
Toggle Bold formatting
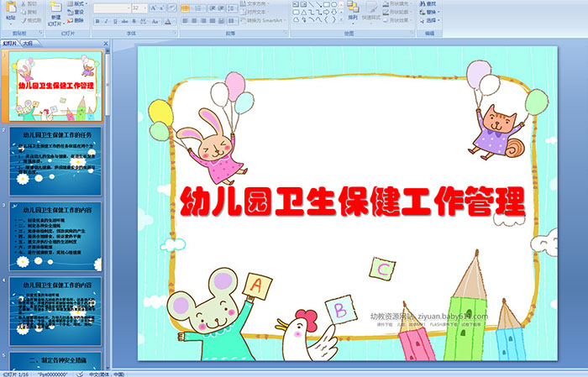point(97,21)
